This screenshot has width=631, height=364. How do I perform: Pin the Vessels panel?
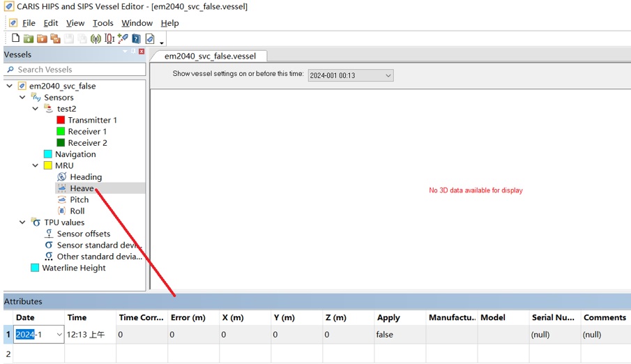[133, 51]
